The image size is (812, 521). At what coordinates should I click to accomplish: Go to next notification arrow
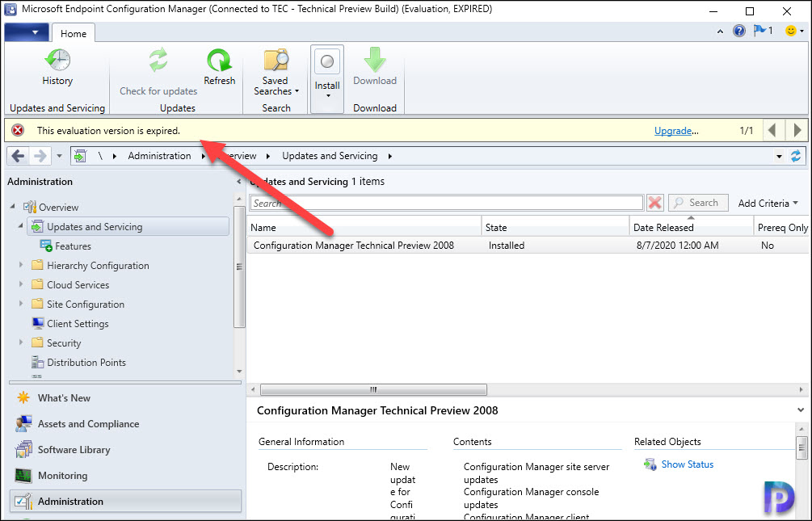[797, 130]
